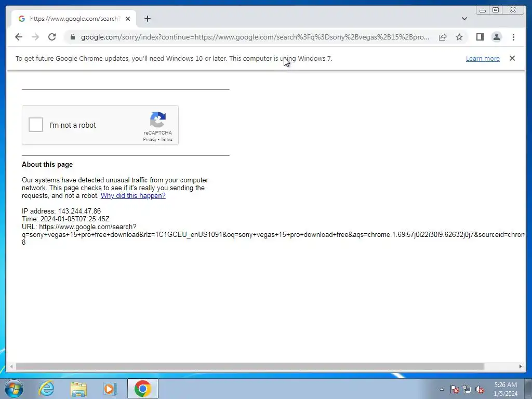Viewport: 532px width, 399px height.
Task: Open reCAPTCHA Terms link
Action: tap(167, 139)
